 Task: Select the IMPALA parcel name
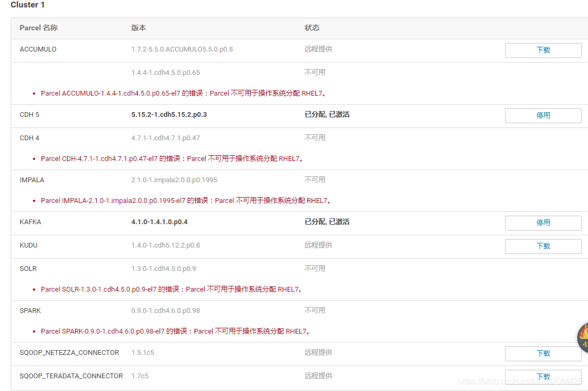[32, 180]
